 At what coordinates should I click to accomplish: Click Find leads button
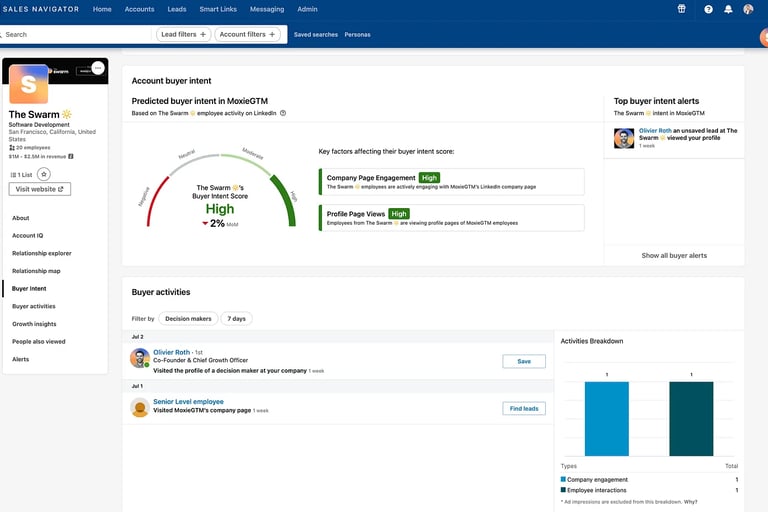pyautogui.click(x=524, y=408)
